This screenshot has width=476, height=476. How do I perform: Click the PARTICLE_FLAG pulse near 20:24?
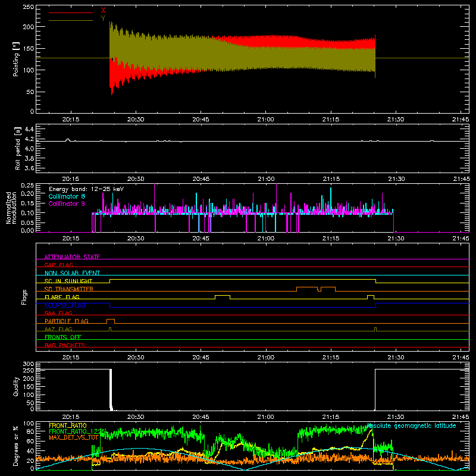(111, 321)
